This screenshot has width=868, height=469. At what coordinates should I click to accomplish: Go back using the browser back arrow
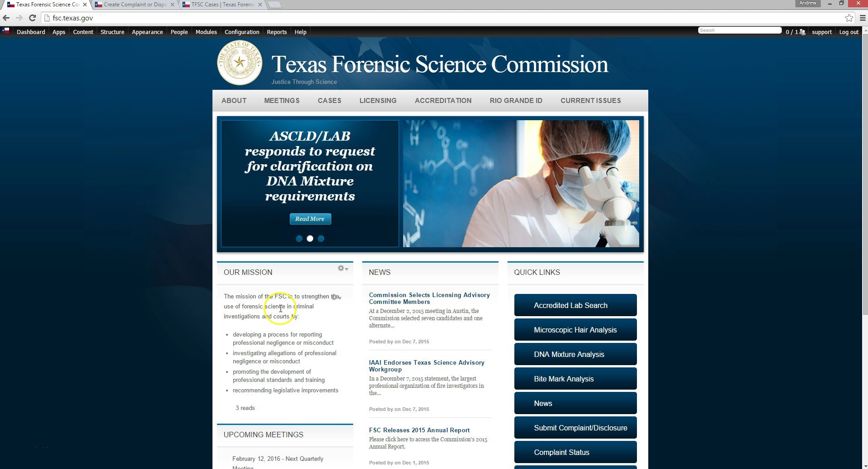[x=6, y=18]
